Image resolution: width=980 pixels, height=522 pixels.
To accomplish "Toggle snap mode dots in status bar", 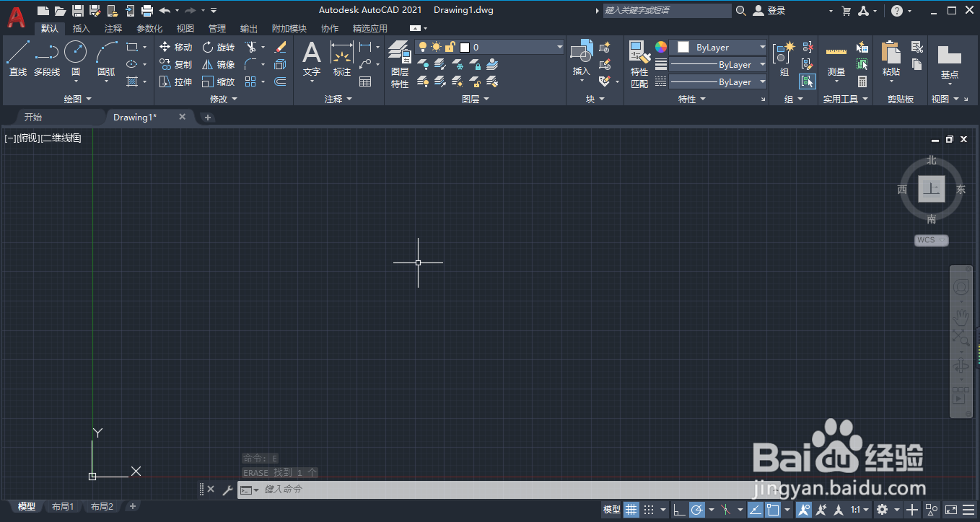I will coord(649,510).
